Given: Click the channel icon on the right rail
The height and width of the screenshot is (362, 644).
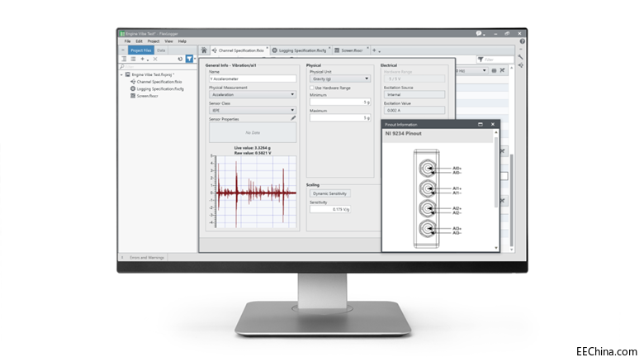Looking at the screenshot, I should click(520, 65).
